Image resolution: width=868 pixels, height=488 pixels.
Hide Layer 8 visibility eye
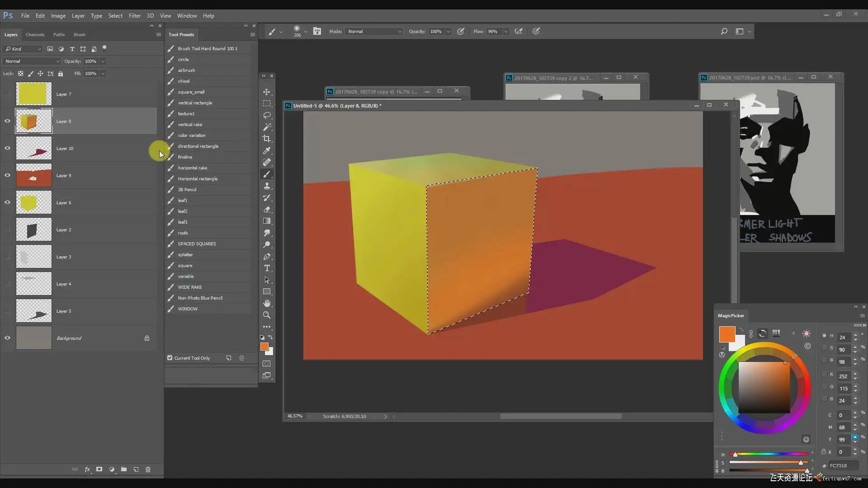pyautogui.click(x=7, y=121)
